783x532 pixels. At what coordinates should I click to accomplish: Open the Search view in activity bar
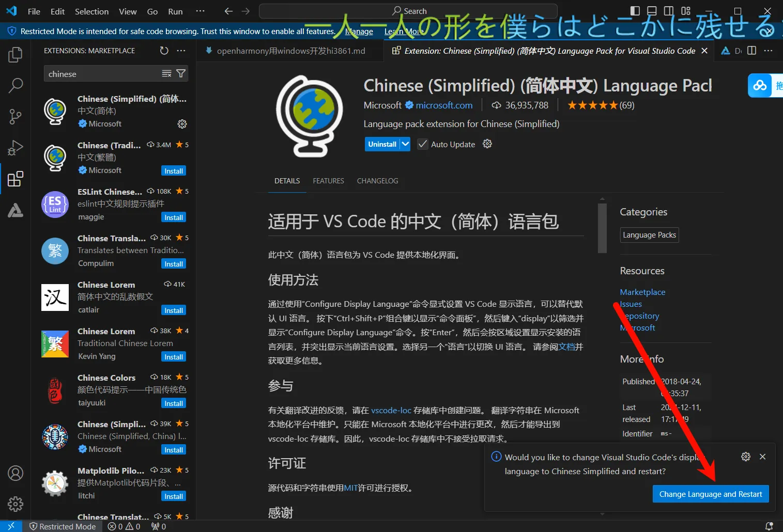coord(16,85)
